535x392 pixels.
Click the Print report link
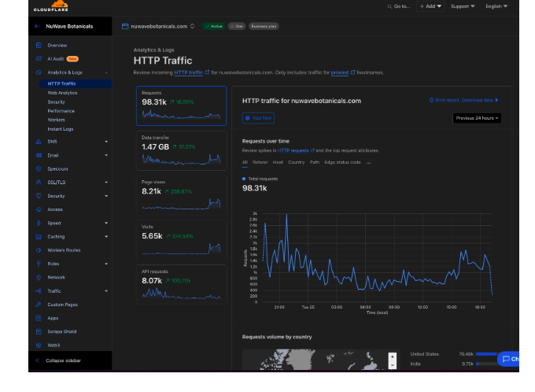(x=444, y=100)
